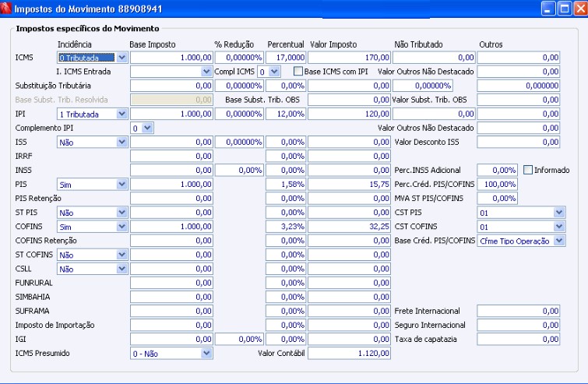
Task: Click the ICMS Base Imposto field
Action: [x=172, y=58]
